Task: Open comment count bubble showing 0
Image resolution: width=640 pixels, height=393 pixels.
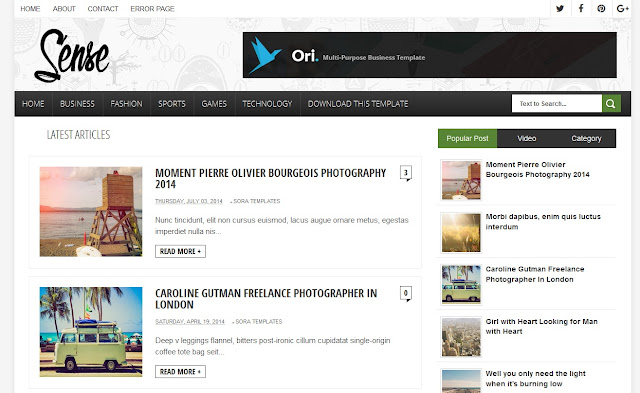Action: click(405, 293)
